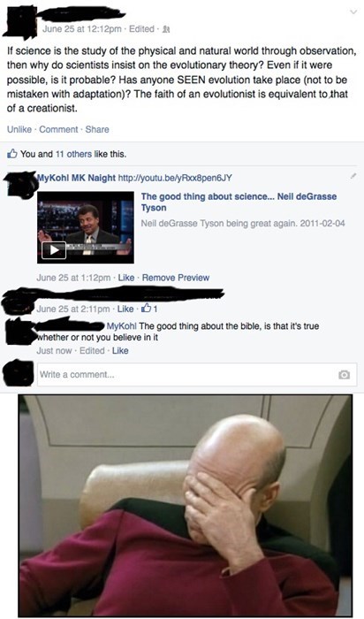Open MyKohl MK Naight profile
This screenshot has height=619, width=364.
pos(76,178)
